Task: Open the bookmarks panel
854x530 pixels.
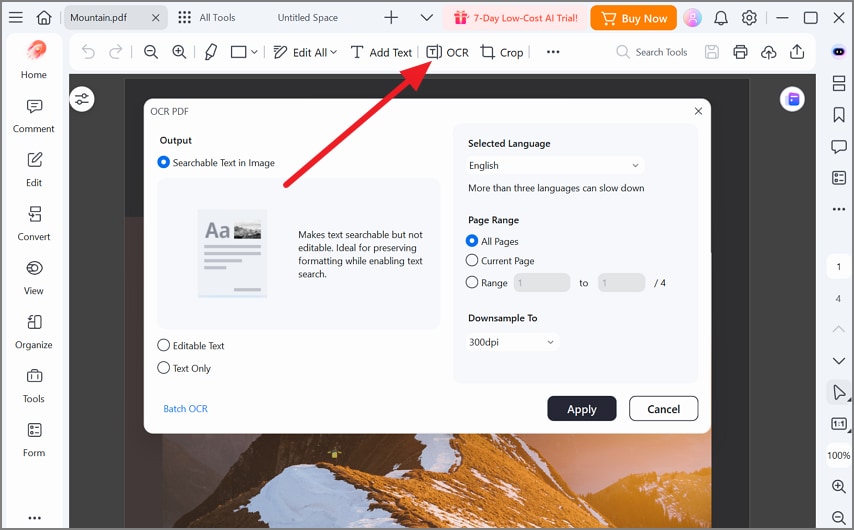Action: [839, 114]
